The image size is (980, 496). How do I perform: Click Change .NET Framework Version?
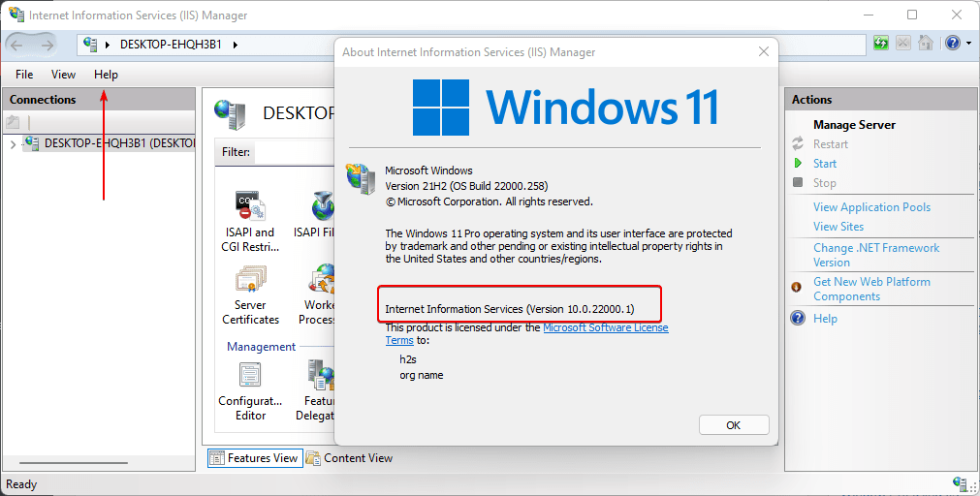point(875,255)
